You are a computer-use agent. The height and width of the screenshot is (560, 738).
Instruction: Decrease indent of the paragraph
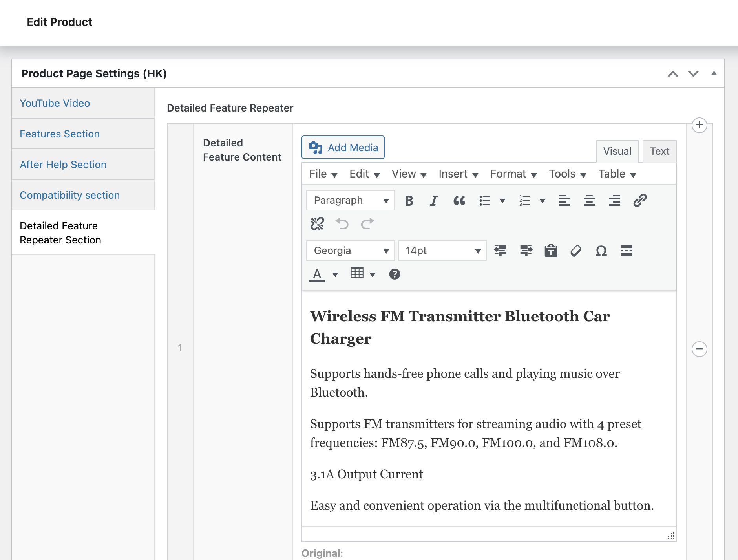click(500, 251)
